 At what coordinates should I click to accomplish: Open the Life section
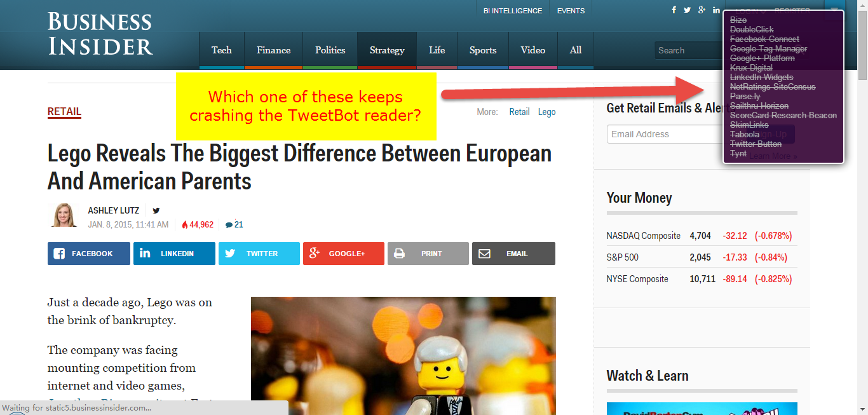437,50
